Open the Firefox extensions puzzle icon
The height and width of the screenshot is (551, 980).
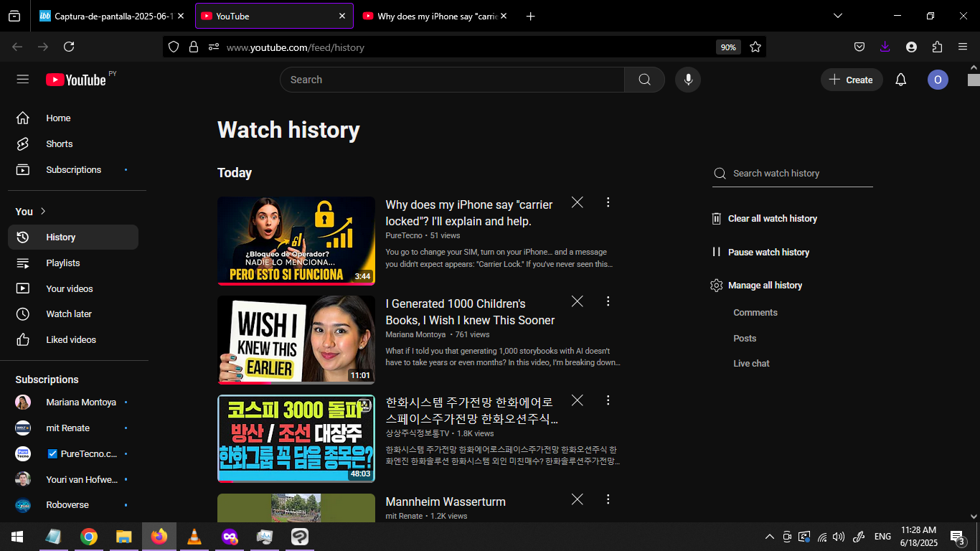pyautogui.click(x=937, y=47)
